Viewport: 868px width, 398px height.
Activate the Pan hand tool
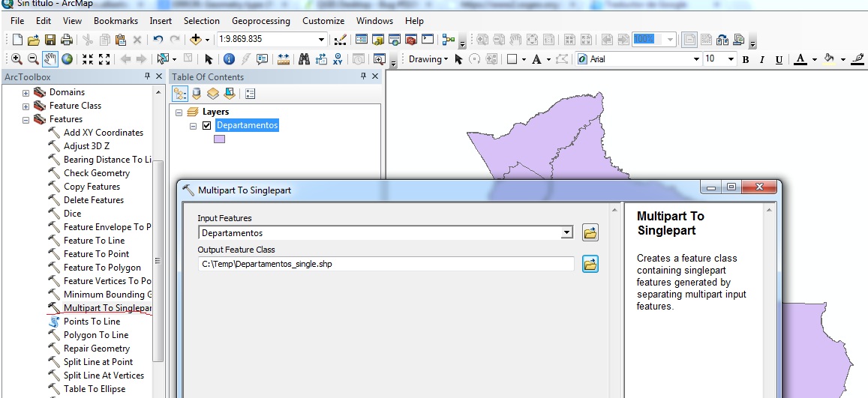click(x=50, y=59)
